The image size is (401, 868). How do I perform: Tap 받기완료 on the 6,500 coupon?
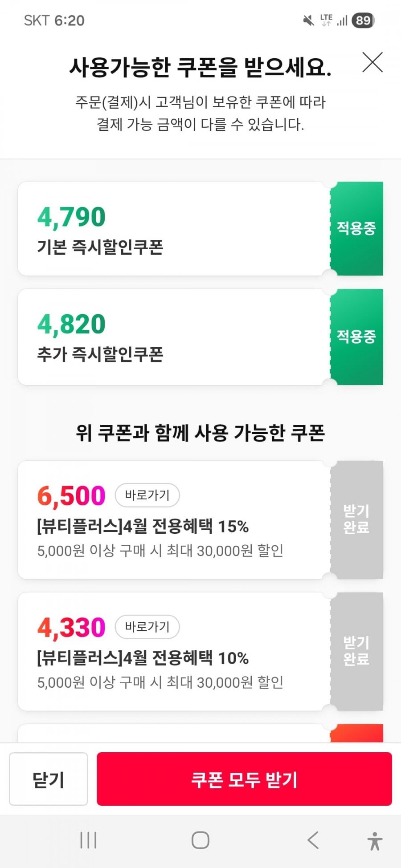point(356,519)
